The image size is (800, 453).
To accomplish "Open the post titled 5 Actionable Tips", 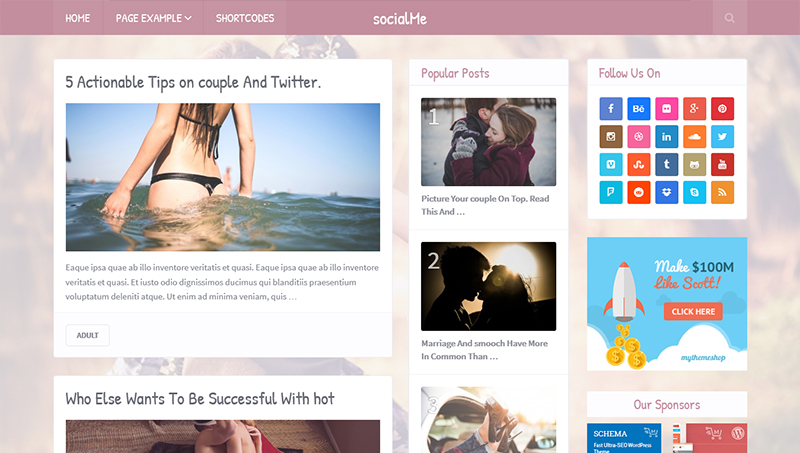I will point(193,82).
